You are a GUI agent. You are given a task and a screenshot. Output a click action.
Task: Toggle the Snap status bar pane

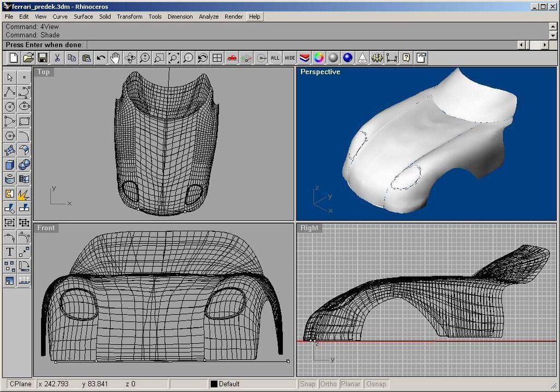[x=308, y=384]
